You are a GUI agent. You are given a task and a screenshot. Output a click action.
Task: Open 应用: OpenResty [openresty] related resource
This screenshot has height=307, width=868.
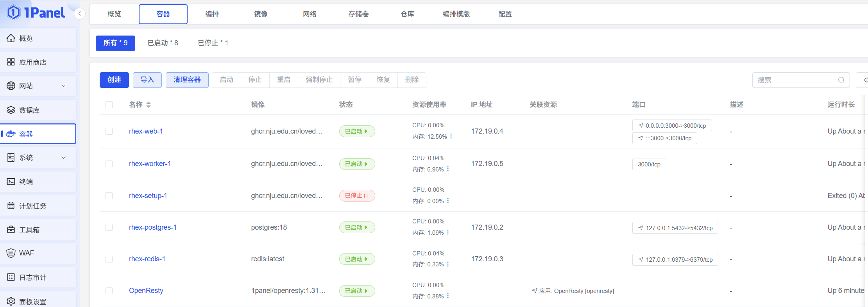click(x=573, y=291)
